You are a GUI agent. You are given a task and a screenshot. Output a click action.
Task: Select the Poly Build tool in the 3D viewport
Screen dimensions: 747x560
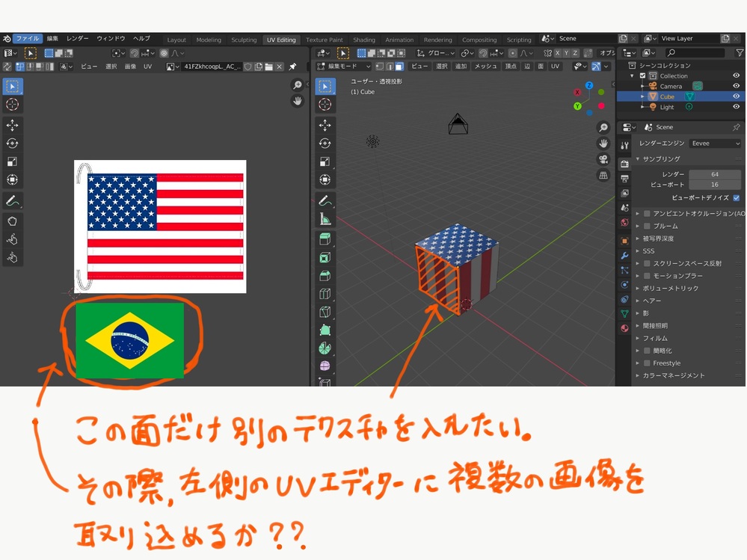[325, 330]
